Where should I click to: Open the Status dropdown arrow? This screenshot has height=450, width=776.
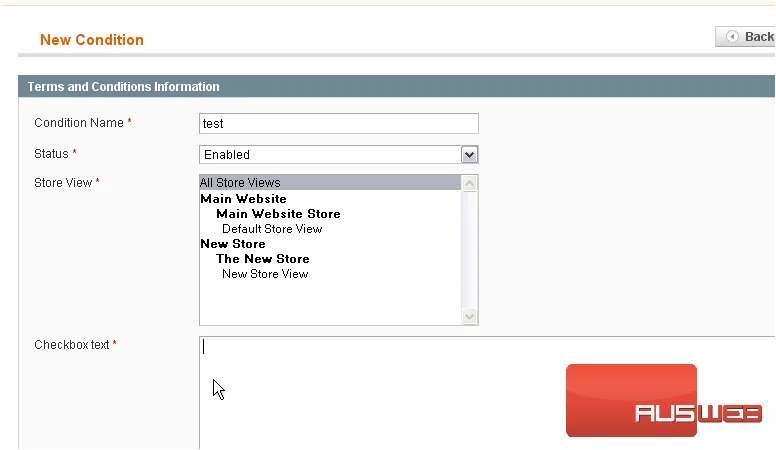point(469,154)
